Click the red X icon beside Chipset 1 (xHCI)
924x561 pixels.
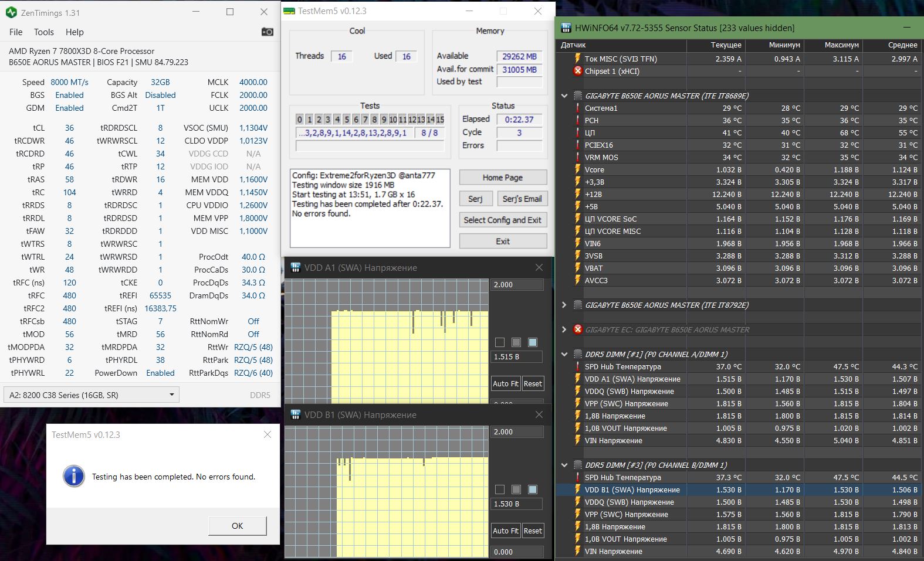point(577,71)
